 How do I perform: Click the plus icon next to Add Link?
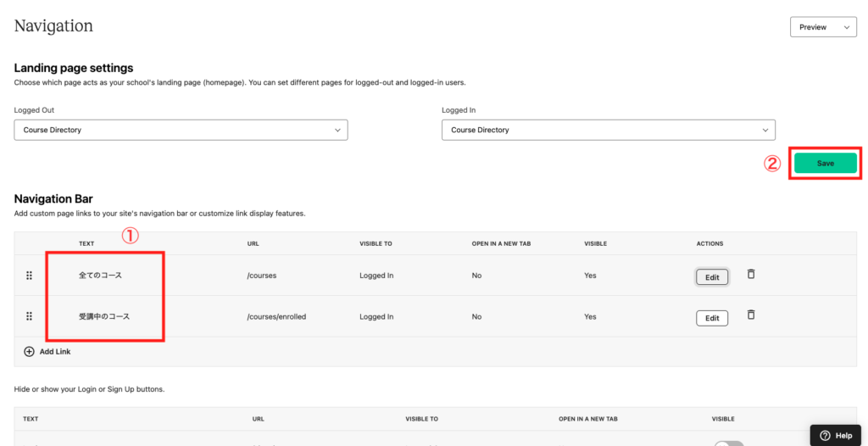(30, 351)
